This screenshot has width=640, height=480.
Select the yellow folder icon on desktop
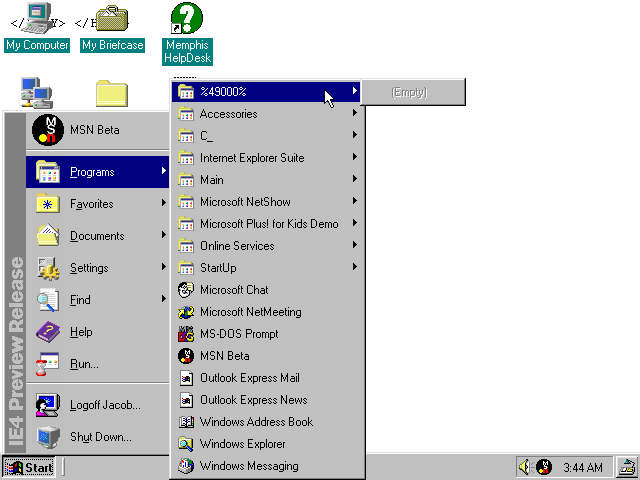click(x=112, y=93)
